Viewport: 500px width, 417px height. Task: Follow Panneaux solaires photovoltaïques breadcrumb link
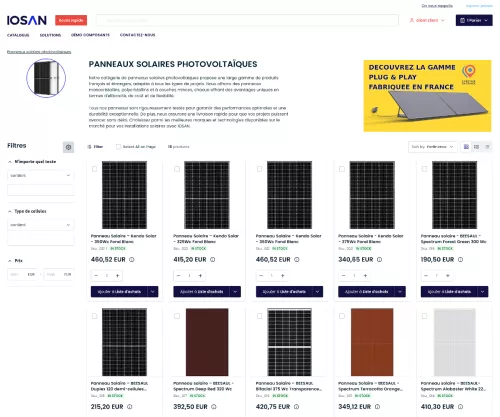[39, 52]
